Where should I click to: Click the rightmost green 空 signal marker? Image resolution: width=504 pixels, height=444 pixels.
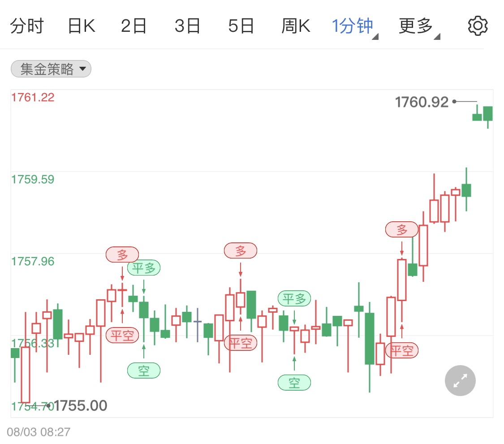click(294, 383)
